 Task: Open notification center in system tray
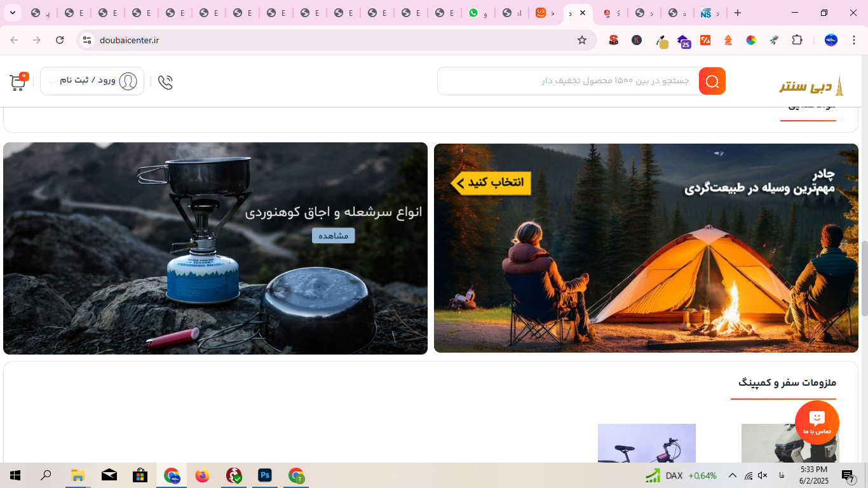(x=848, y=476)
